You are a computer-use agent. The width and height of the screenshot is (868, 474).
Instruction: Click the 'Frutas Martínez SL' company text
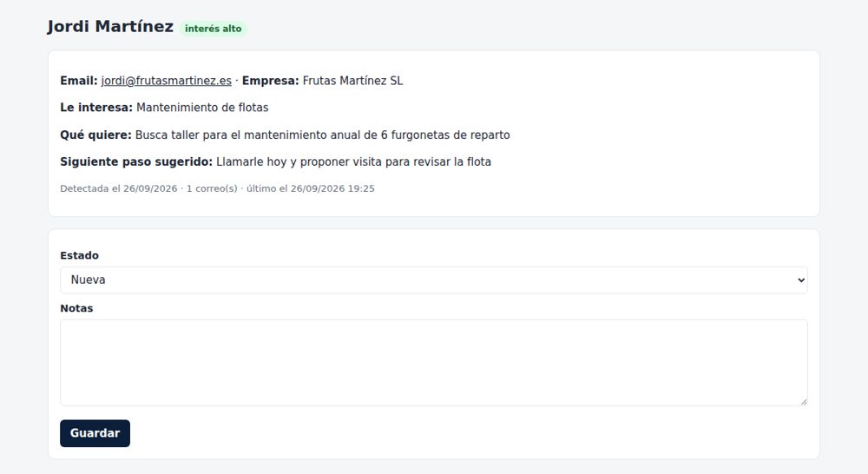pyautogui.click(x=352, y=81)
